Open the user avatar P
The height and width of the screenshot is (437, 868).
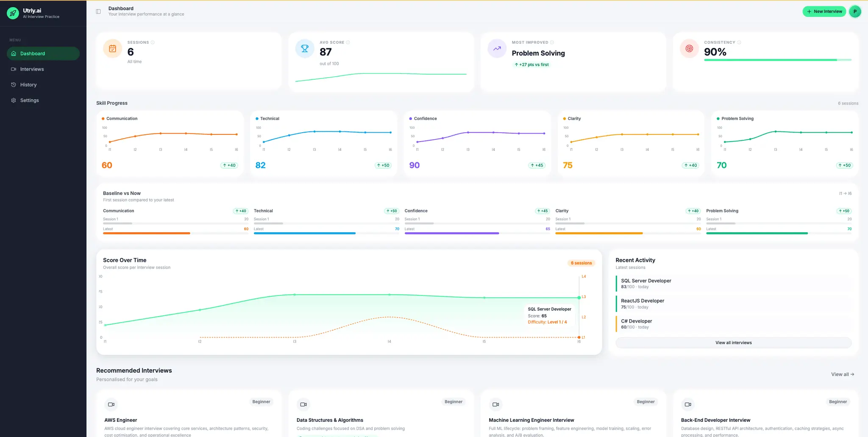coord(855,11)
